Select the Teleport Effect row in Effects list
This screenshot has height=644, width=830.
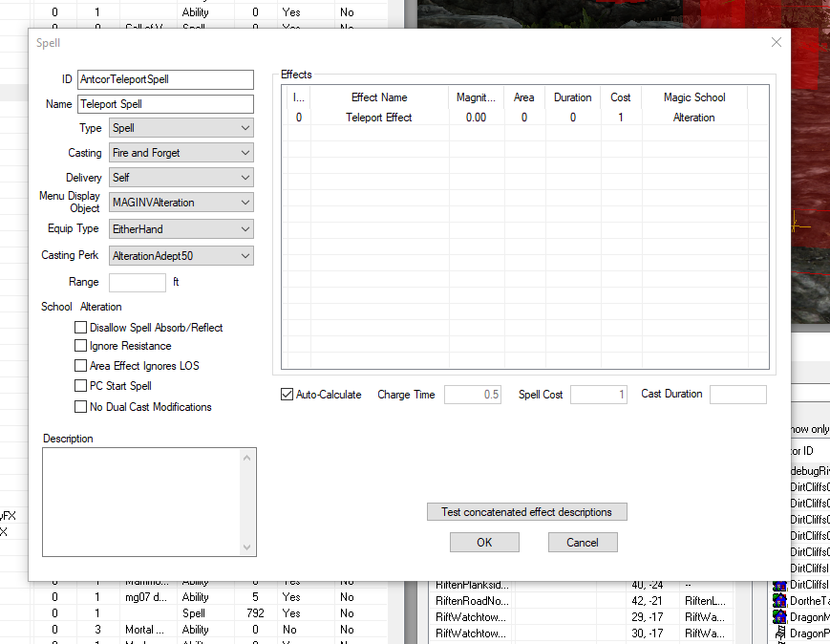(x=379, y=118)
